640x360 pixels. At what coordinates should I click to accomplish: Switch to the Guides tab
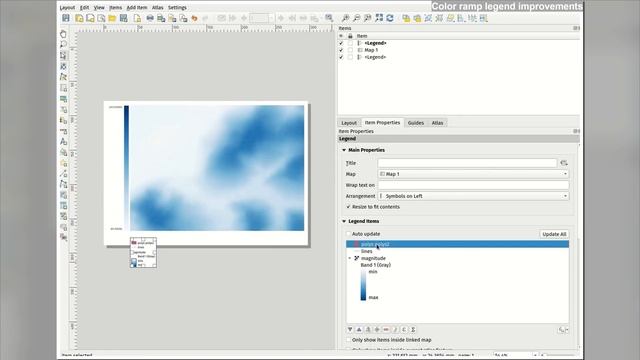click(416, 123)
